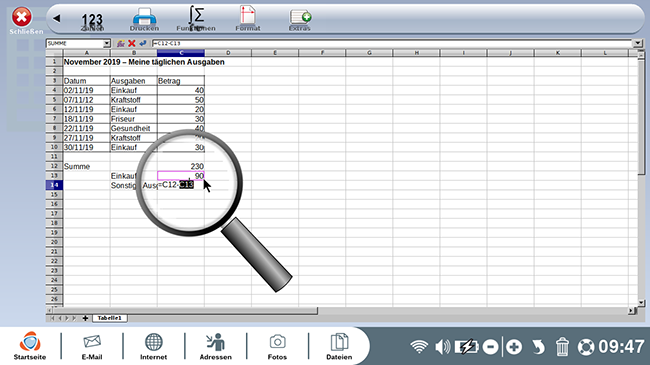Viewport: 650px width, 365px height.
Task: Open the function wizard icon
Action: point(121,43)
